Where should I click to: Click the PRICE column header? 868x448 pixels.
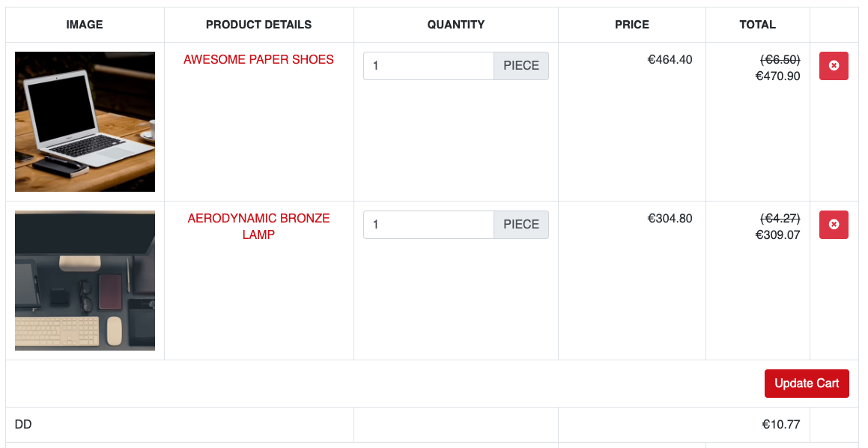(631, 25)
